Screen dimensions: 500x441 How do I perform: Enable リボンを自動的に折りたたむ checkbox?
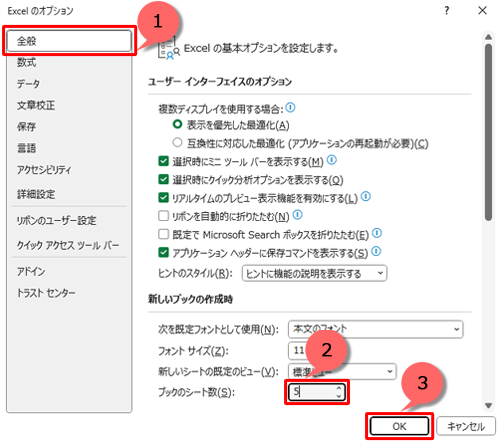click(163, 216)
